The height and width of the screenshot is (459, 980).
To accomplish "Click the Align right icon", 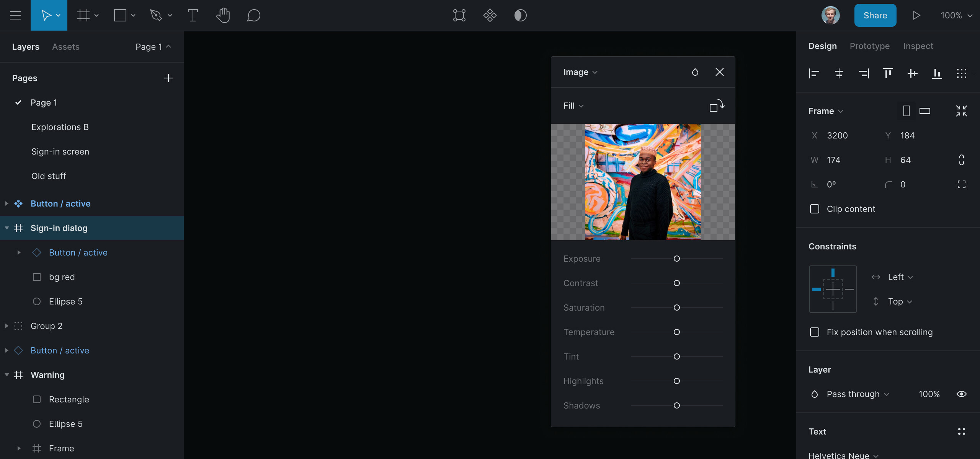I will click(864, 73).
